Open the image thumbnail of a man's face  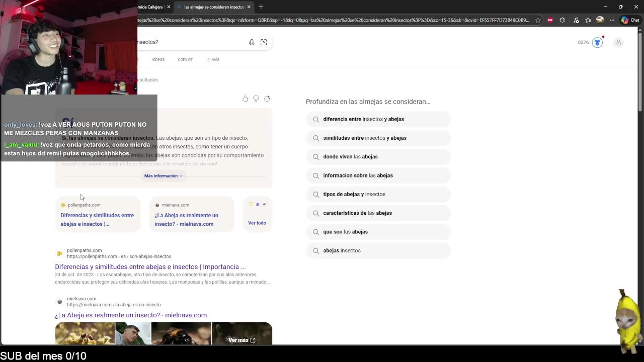click(133, 333)
